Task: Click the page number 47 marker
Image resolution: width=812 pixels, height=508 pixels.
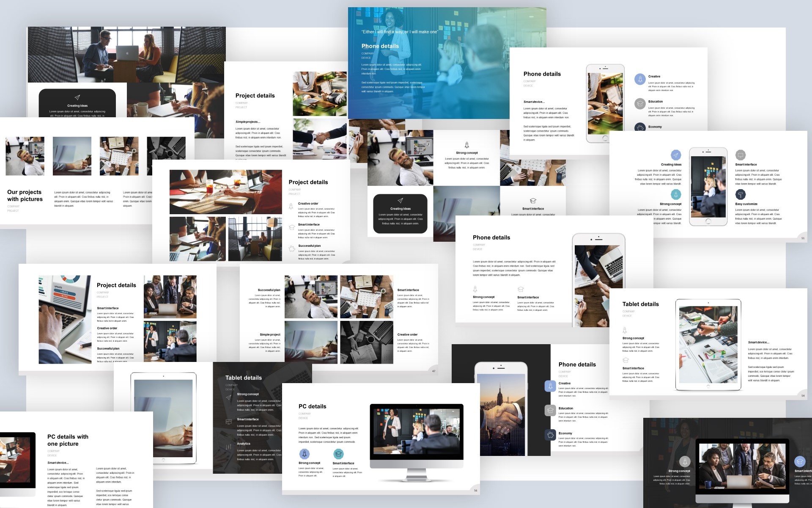Action: pos(434,370)
